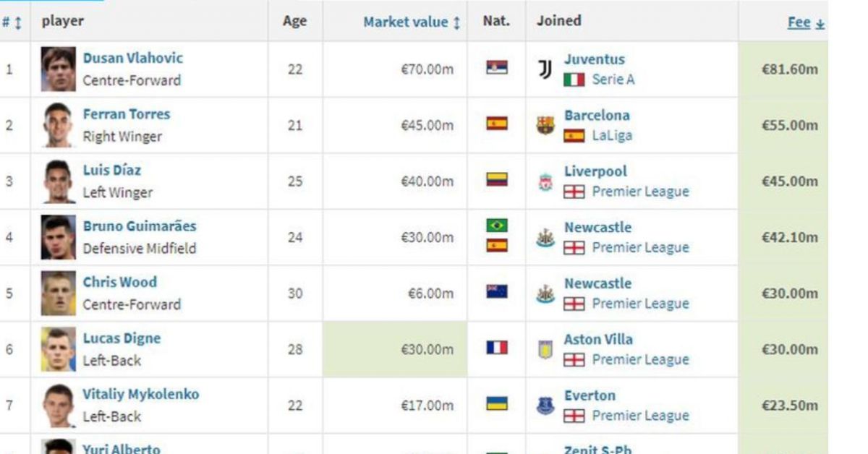This screenshot has height=454, width=868.
Task: Click the Aston Villa crest icon
Action: pos(545,349)
